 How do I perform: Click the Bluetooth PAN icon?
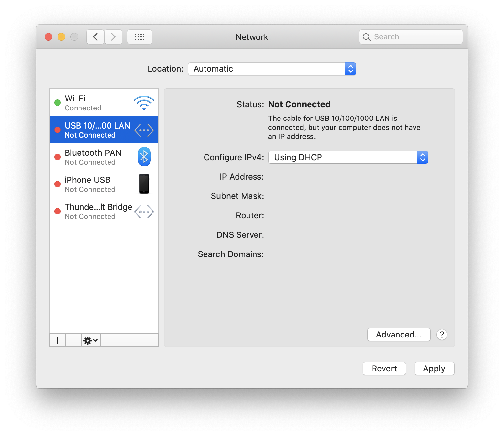pyautogui.click(x=144, y=157)
